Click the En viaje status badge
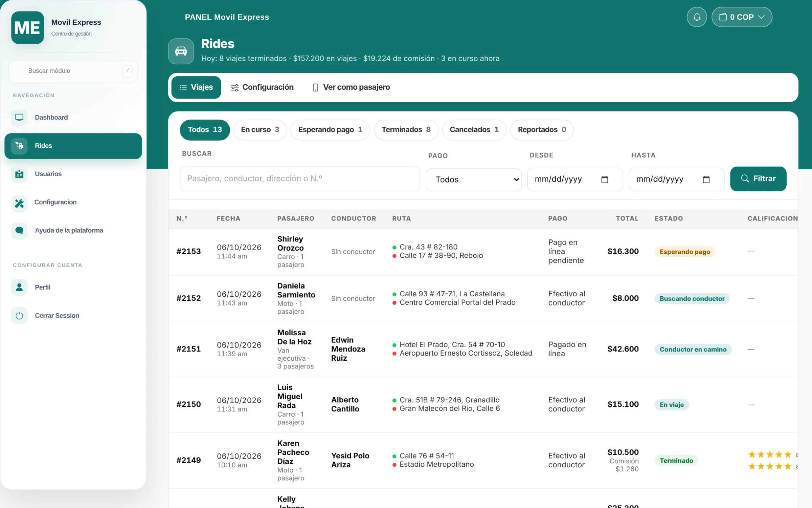 point(672,405)
